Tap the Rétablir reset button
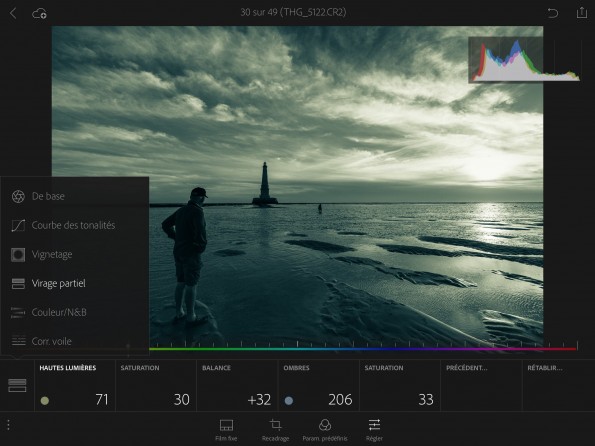This screenshot has height=446, width=595. [558, 385]
